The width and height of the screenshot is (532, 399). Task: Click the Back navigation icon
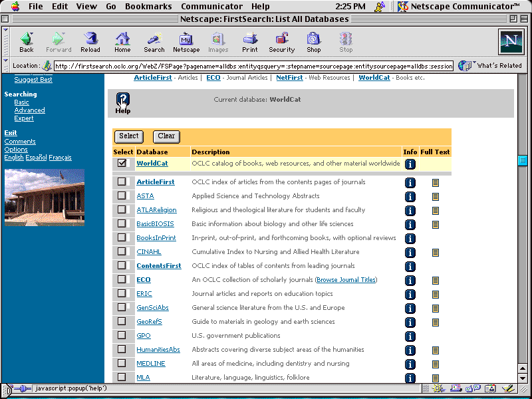coord(27,43)
